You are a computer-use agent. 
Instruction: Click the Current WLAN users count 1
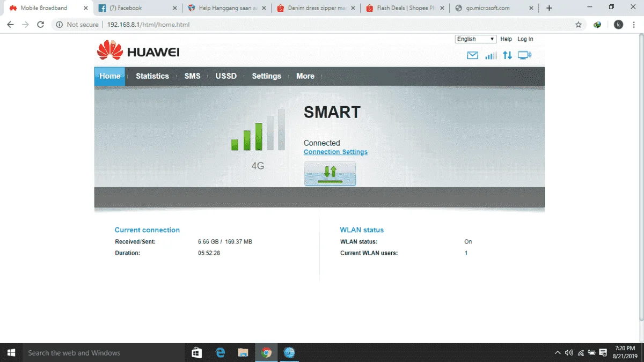(x=466, y=253)
